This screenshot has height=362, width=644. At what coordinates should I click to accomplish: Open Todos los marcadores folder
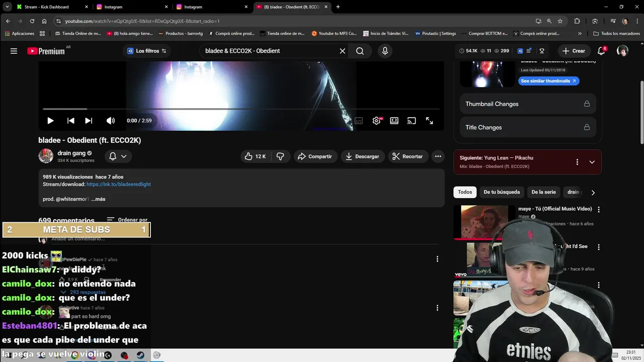click(x=616, y=34)
